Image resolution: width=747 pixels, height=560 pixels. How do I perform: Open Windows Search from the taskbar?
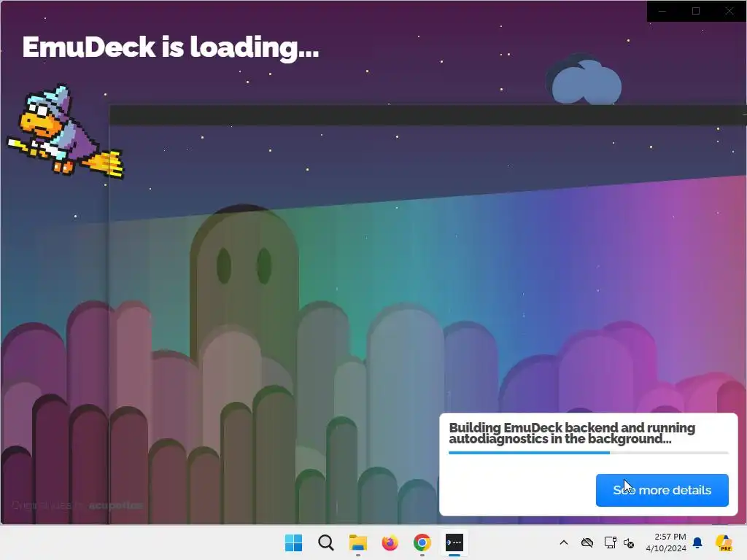point(326,542)
